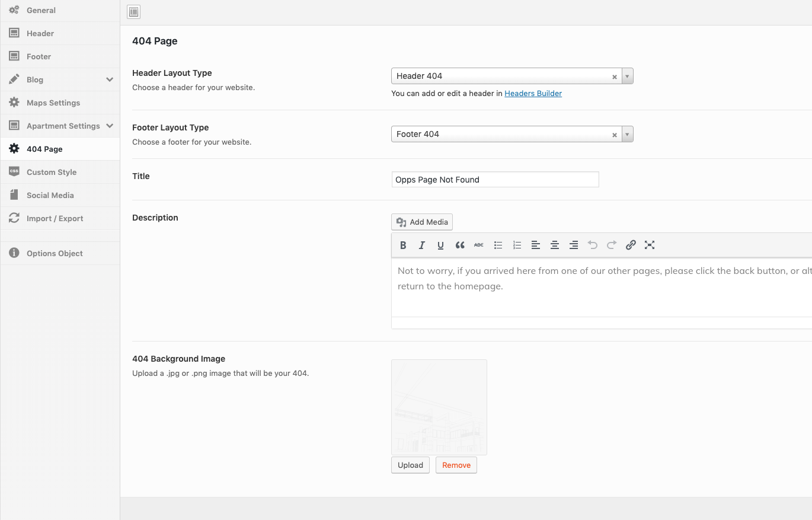Image resolution: width=812 pixels, height=520 pixels.
Task: Remove the 404 background image
Action: pyautogui.click(x=456, y=465)
